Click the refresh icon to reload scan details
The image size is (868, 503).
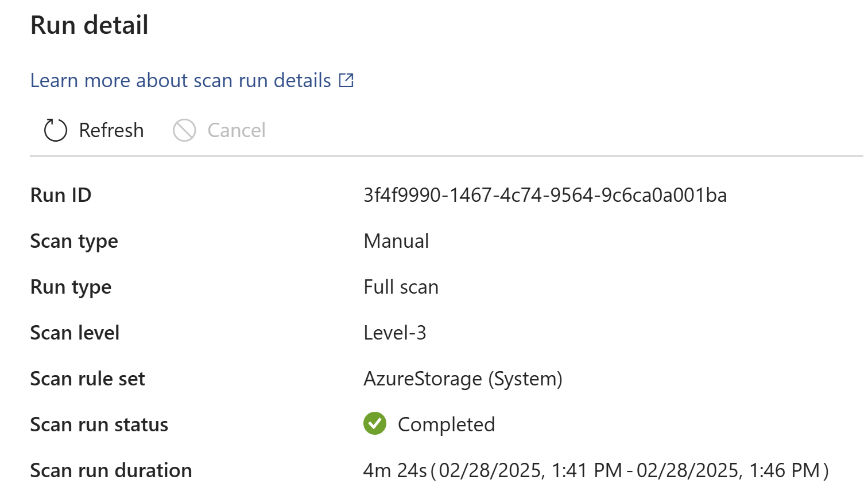[x=55, y=130]
